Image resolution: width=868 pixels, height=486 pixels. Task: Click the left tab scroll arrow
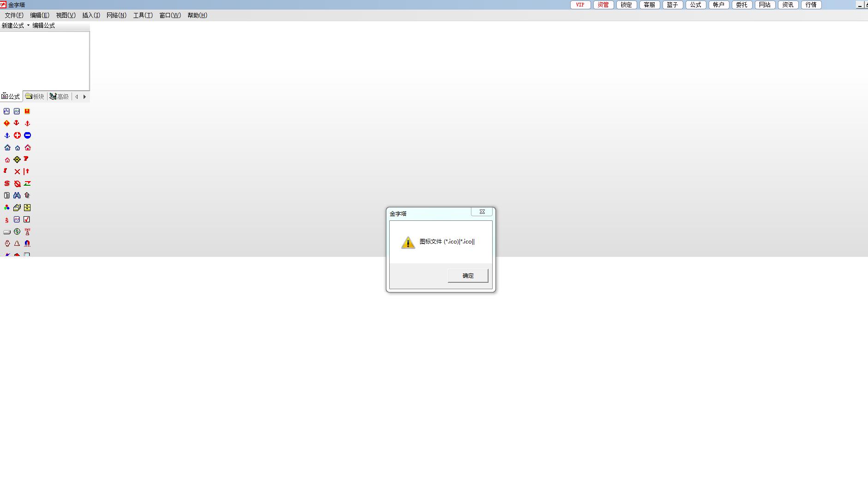[x=77, y=97]
